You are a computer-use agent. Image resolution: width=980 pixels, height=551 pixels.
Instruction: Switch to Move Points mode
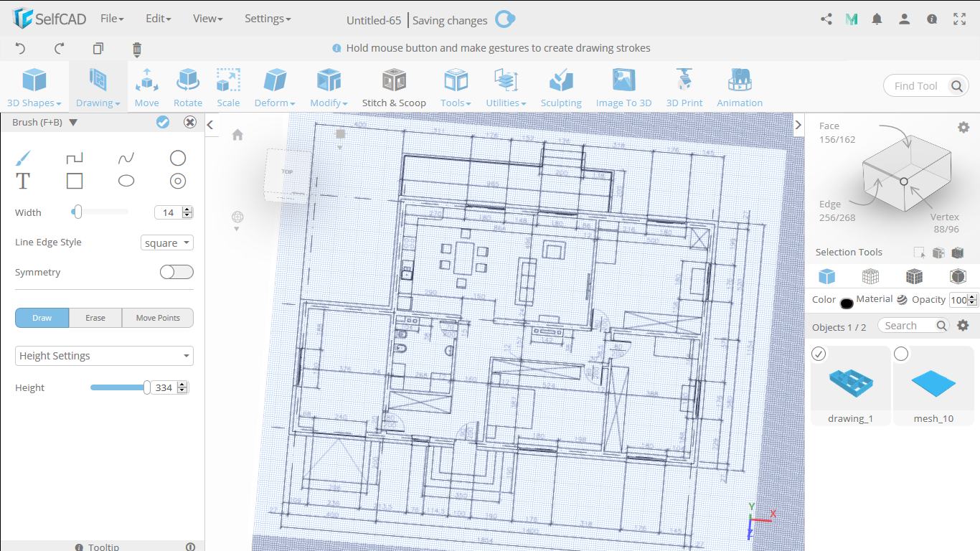[158, 318]
